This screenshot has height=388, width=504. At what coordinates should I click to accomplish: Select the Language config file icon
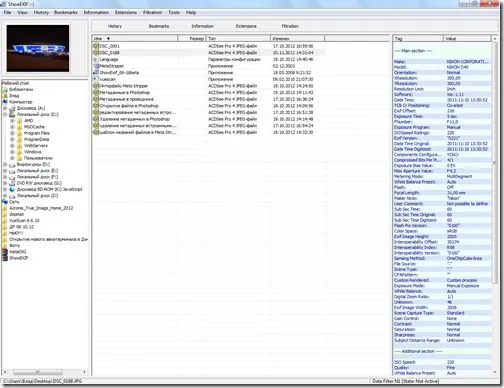96,59
